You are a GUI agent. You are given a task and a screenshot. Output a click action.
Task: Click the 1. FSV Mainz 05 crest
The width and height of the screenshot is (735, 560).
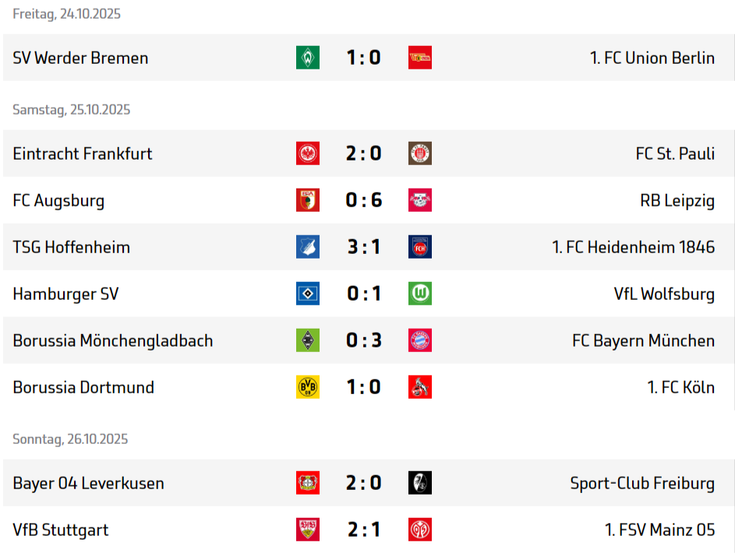click(x=420, y=530)
